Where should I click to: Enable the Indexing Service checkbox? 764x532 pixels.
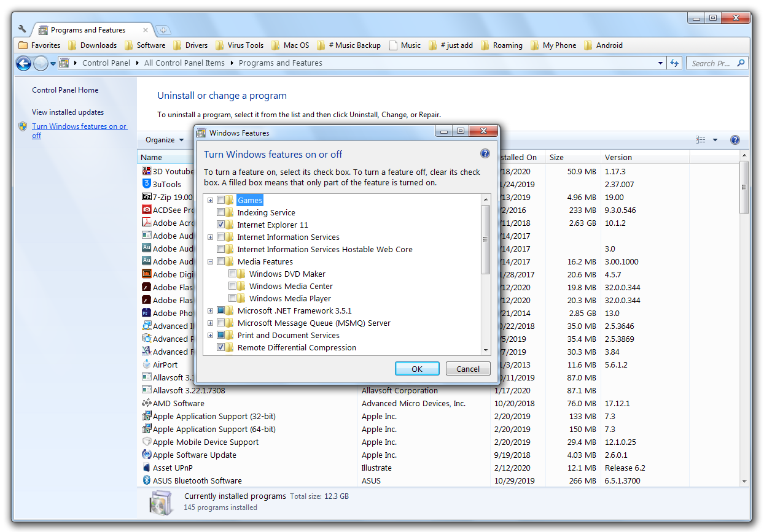pyautogui.click(x=220, y=212)
